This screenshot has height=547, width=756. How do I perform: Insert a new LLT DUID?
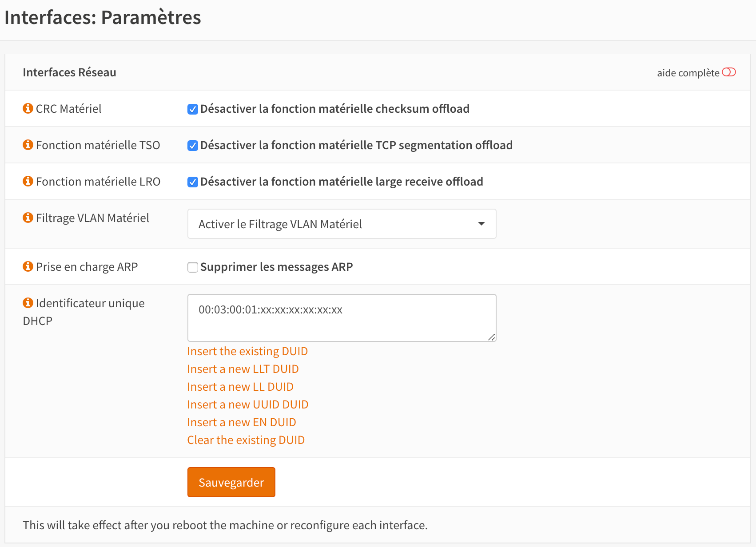point(243,369)
